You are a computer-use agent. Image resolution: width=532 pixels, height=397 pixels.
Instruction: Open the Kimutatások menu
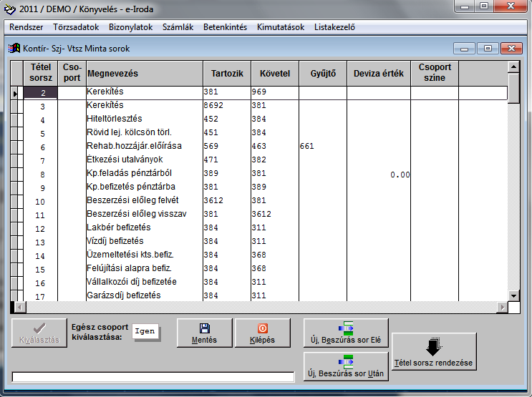coord(281,27)
